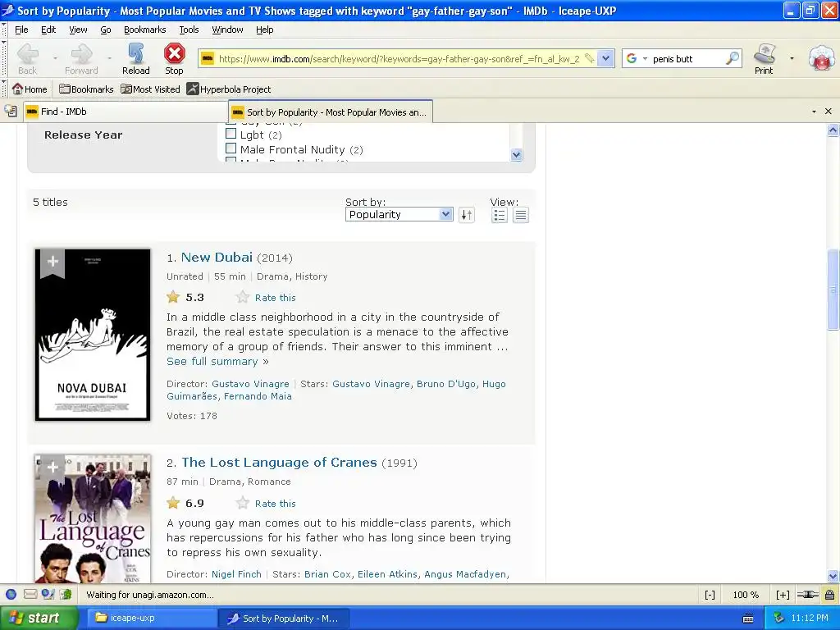840x630 pixels.
Task: Open Mail envelope icon in status bar
Action: coord(30,594)
